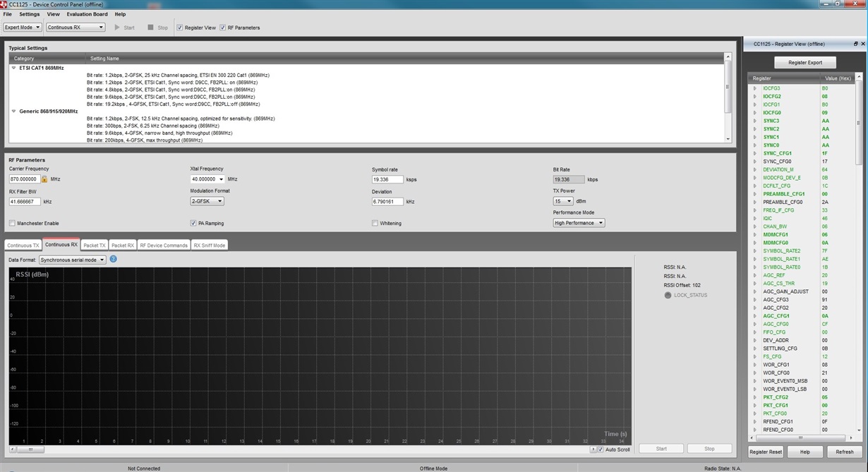Viewport: 868px width, 472px height.
Task: Open the View menu
Action: pyautogui.click(x=53, y=14)
